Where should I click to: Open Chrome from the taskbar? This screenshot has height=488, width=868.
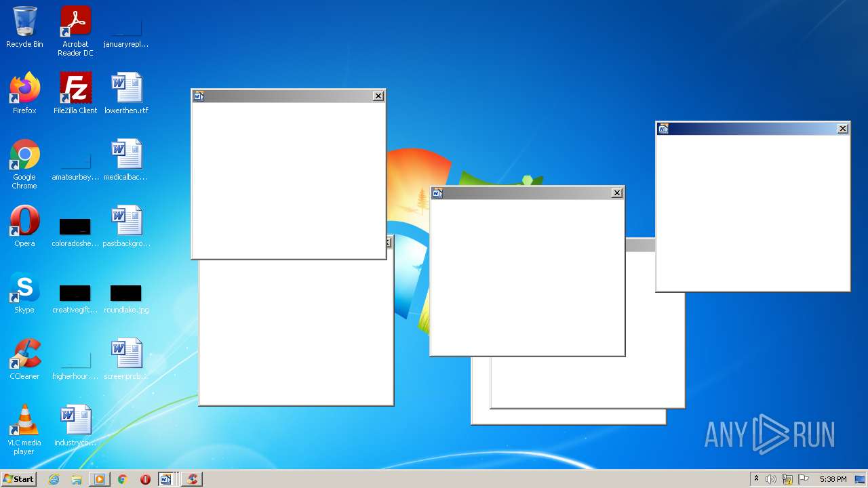coord(122,479)
